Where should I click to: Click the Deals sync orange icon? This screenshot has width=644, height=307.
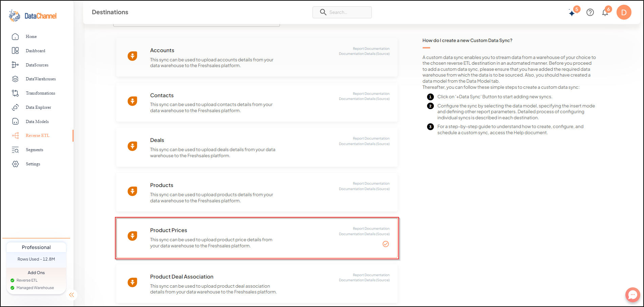pyautogui.click(x=133, y=146)
